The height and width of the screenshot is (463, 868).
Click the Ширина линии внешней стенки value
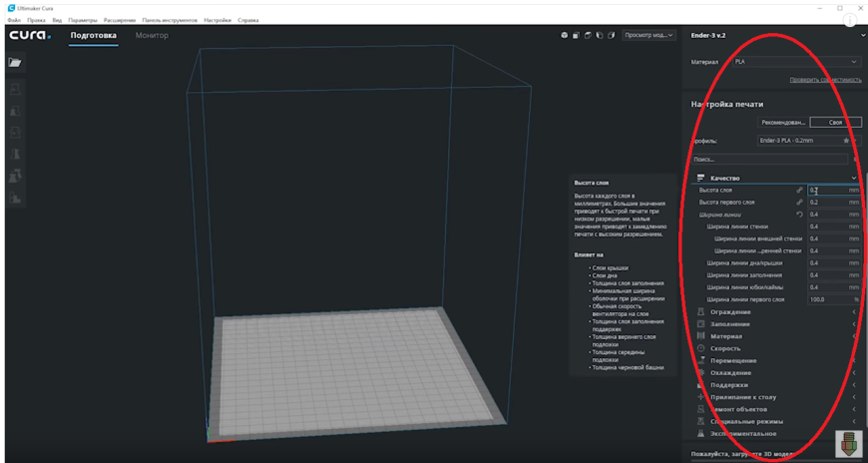tap(834, 238)
